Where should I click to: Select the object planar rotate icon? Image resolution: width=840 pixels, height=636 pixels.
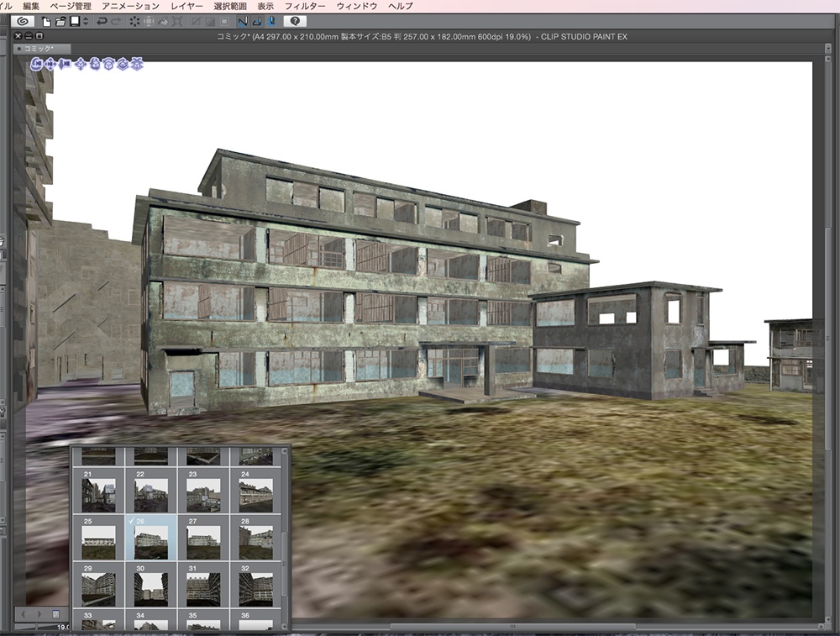(x=108, y=65)
